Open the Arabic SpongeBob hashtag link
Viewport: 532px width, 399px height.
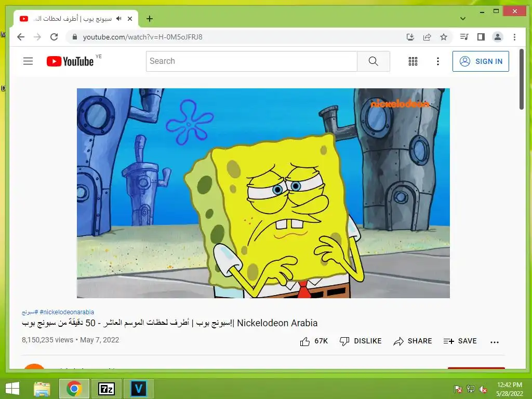[30, 312]
